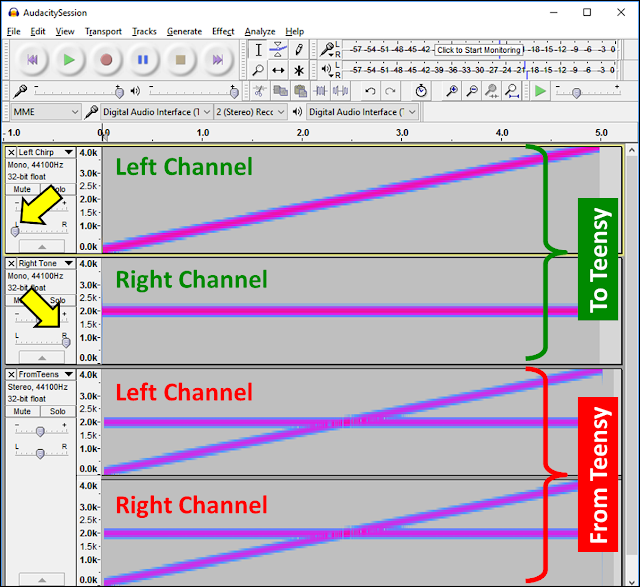
Task: Solo the FromTeens track
Action: coord(58,411)
